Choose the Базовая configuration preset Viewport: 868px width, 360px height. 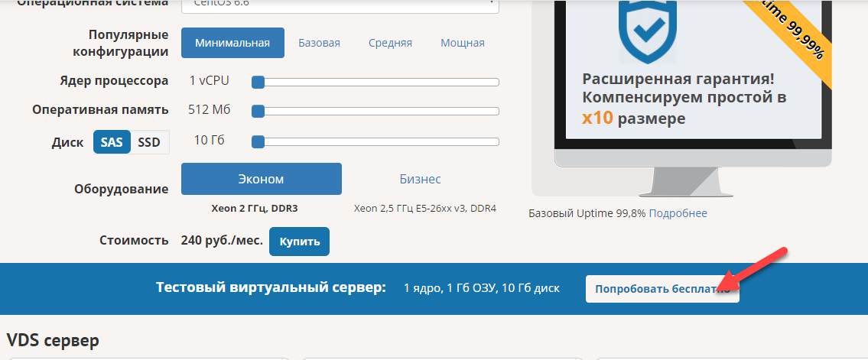319,43
